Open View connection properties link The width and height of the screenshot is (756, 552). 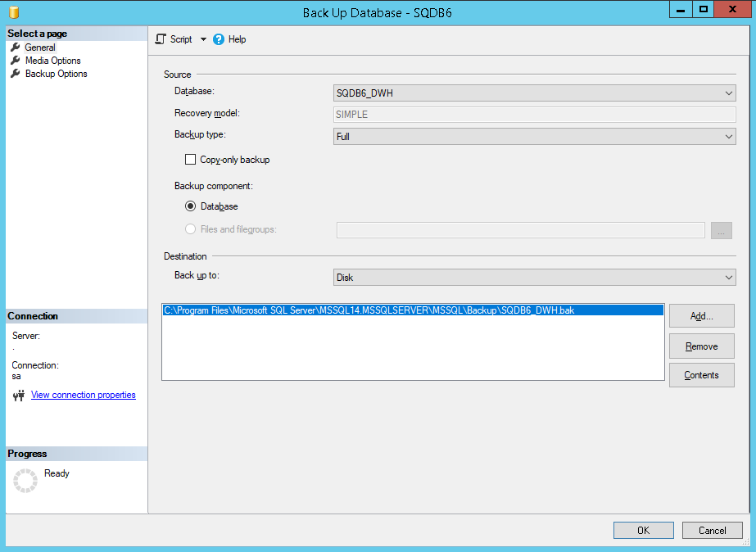[83, 395]
